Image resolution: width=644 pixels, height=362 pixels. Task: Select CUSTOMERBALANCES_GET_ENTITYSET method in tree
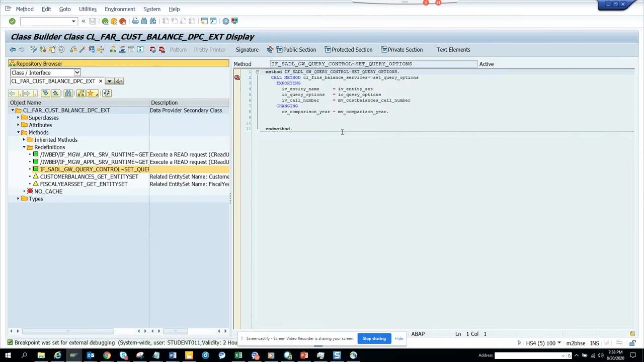pyautogui.click(x=89, y=176)
